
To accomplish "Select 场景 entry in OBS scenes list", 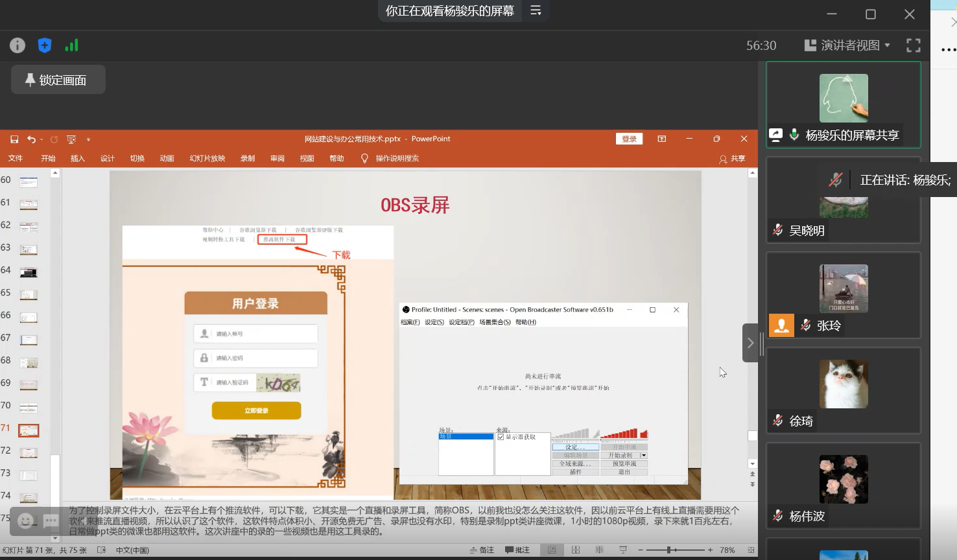I will (466, 437).
